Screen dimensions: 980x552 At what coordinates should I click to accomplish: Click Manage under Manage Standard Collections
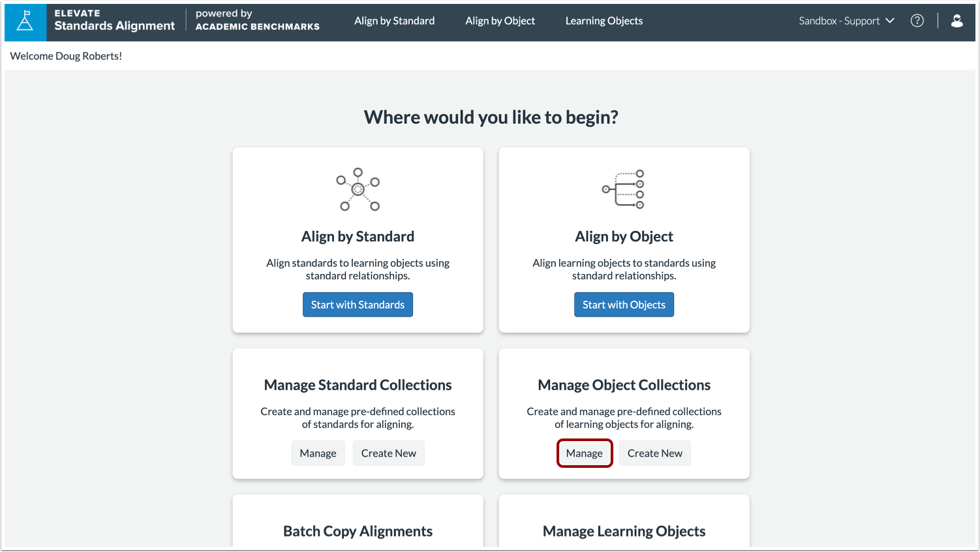tap(318, 453)
